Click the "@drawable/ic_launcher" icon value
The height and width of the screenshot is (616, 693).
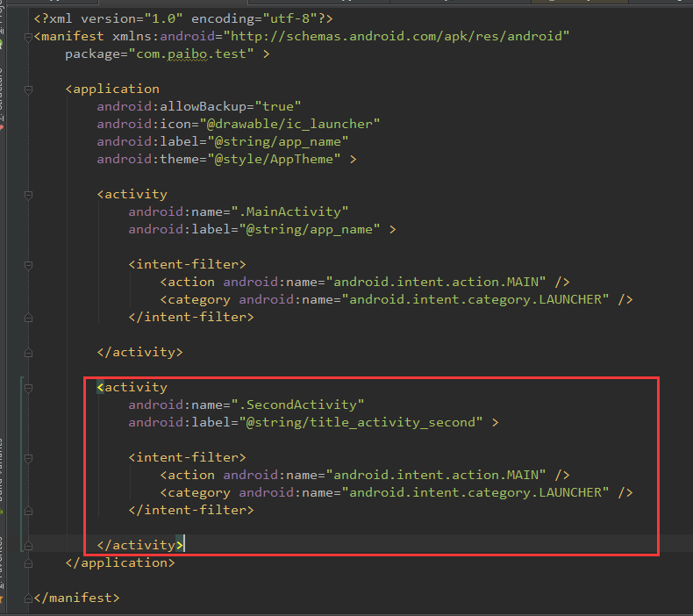click(289, 125)
